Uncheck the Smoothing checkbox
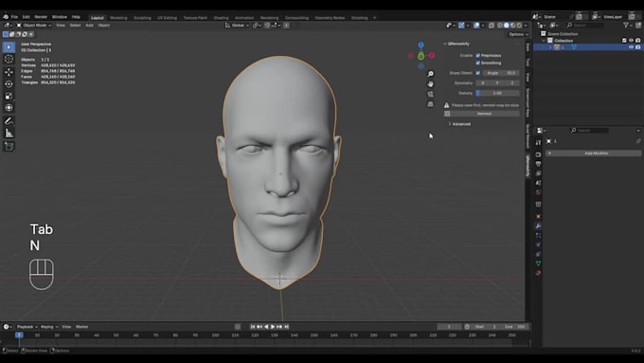Image resolution: width=644 pixels, height=363 pixels. click(x=477, y=63)
